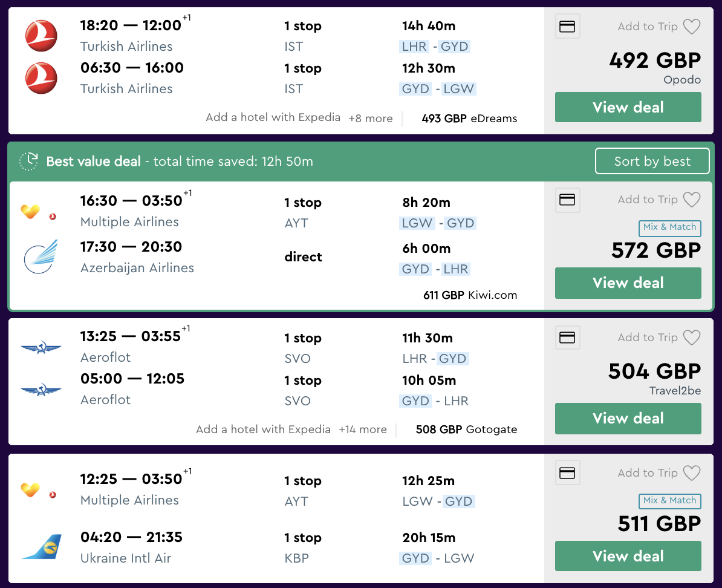Click the heart icon on Opodo 492 GBP deal
The image size is (722, 588).
691,27
